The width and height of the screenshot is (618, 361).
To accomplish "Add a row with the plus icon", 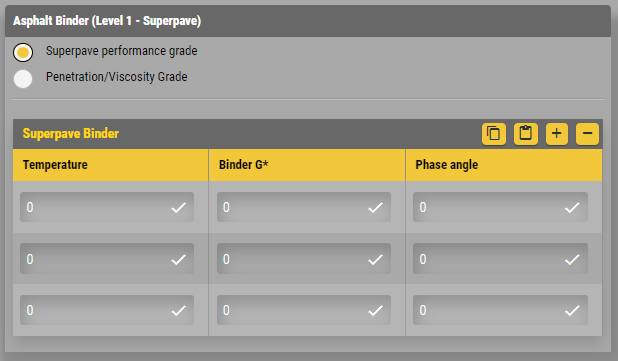I will tap(557, 134).
